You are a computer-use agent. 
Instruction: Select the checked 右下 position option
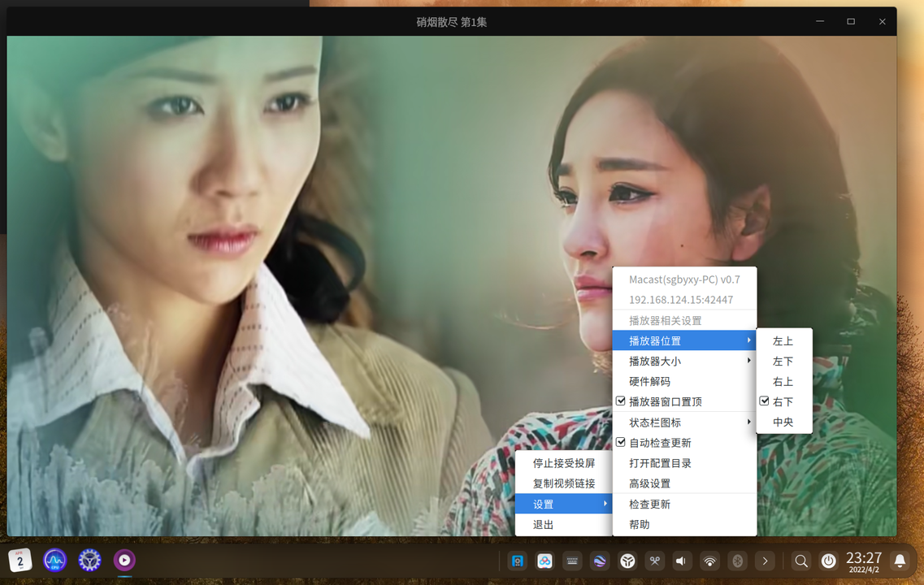click(784, 402)
